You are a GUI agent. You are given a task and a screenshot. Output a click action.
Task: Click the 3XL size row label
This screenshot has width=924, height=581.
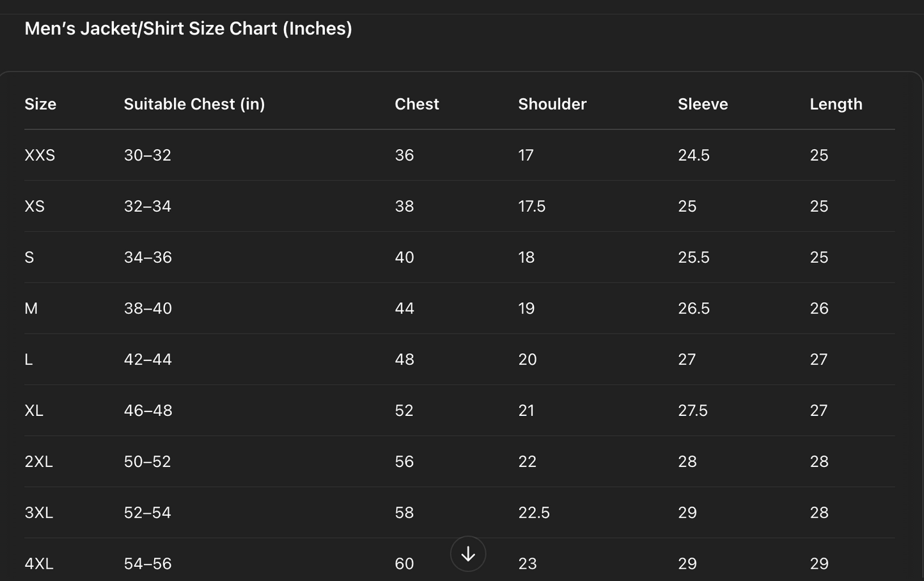click(38, 513)
